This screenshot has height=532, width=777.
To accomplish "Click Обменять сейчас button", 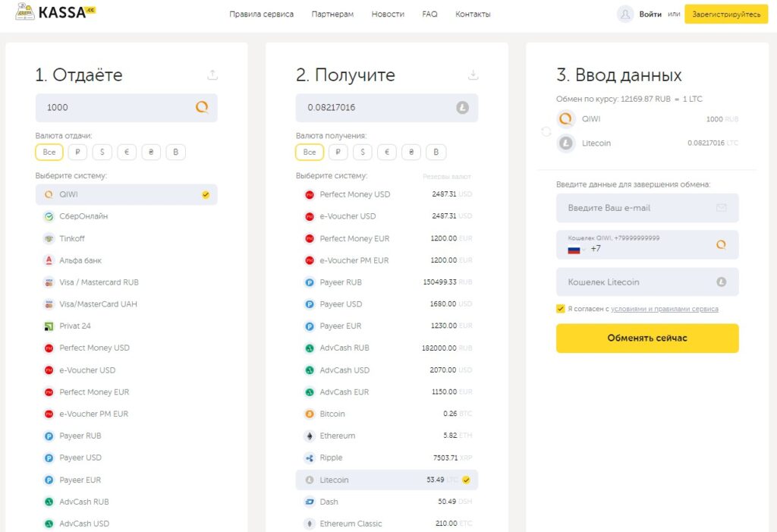I will tap(647, 338).
